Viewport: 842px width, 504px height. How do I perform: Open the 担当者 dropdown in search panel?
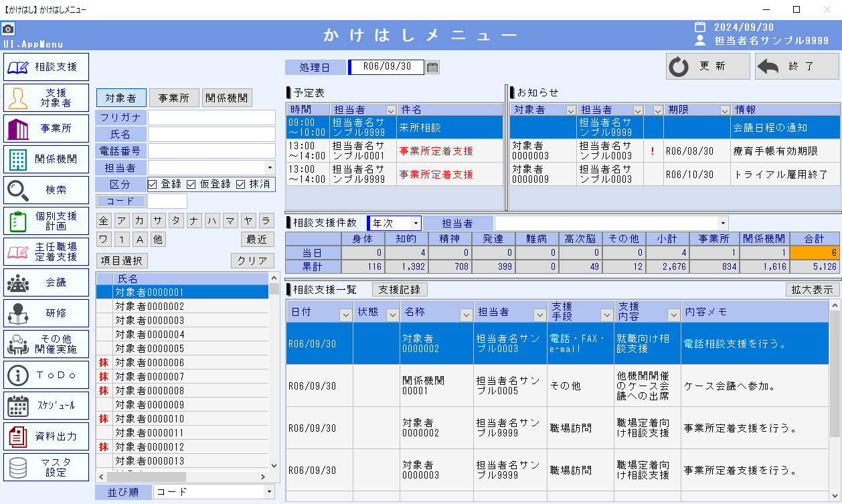(269, 167)
